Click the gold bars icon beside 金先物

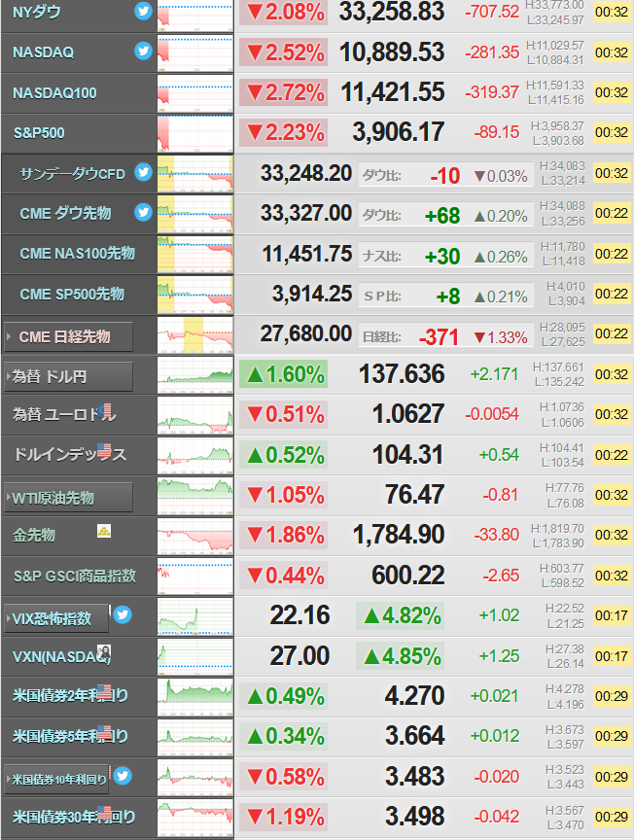point(104,531)
